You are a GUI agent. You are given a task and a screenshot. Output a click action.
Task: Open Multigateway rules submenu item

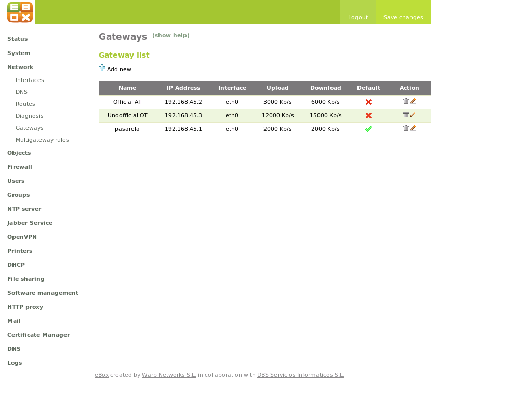(x=42, y=140)
